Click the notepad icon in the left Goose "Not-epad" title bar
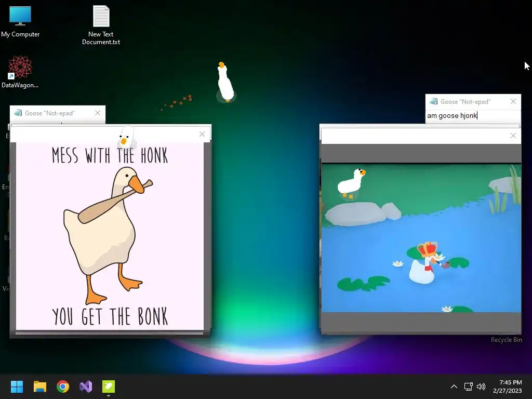Viewport: 532px width, 399px height. [18, 113]
